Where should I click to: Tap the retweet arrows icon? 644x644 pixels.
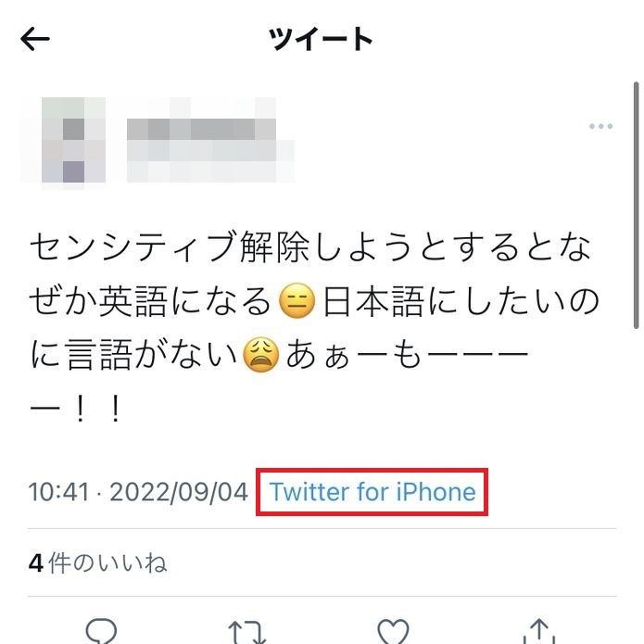pos(247,632)
